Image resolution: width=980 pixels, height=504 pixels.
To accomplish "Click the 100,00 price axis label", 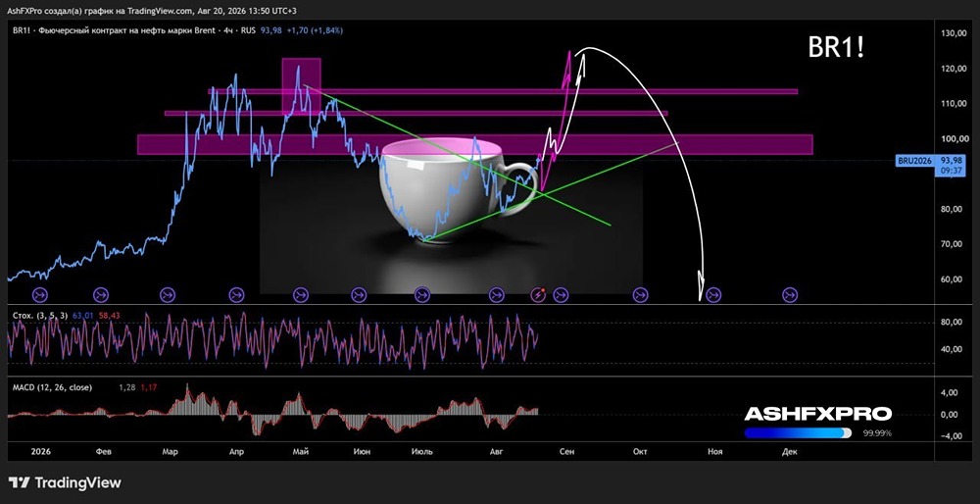I will 955,138.
